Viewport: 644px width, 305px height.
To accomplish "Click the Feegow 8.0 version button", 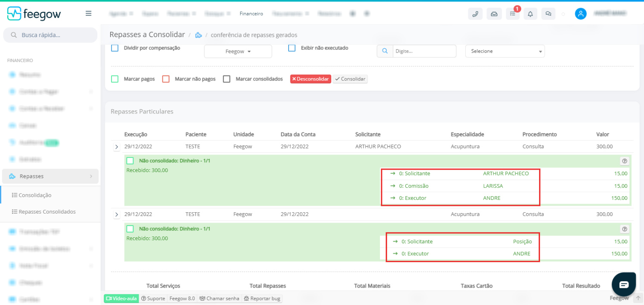I will (182, 298).
